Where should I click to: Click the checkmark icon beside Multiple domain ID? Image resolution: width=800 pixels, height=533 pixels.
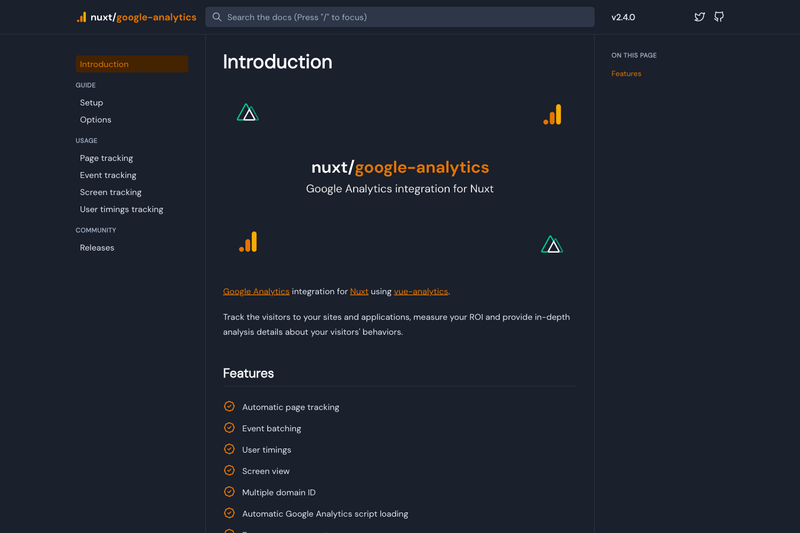click(229, 492)
